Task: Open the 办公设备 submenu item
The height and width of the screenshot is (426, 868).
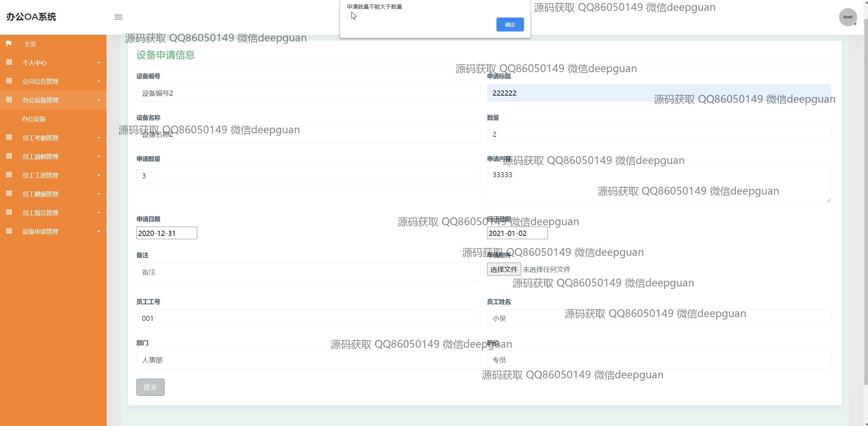Action: 33,119
